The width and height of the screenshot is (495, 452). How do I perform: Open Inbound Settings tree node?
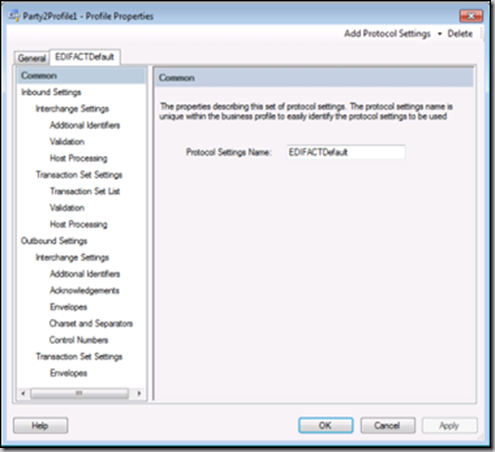(x=51, y=92)
